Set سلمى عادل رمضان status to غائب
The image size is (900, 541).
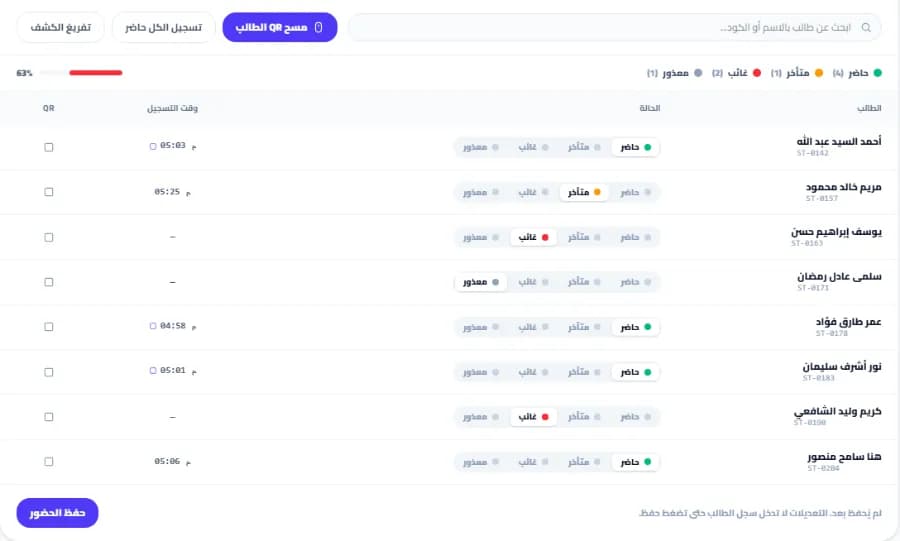(x=533, y=282)
